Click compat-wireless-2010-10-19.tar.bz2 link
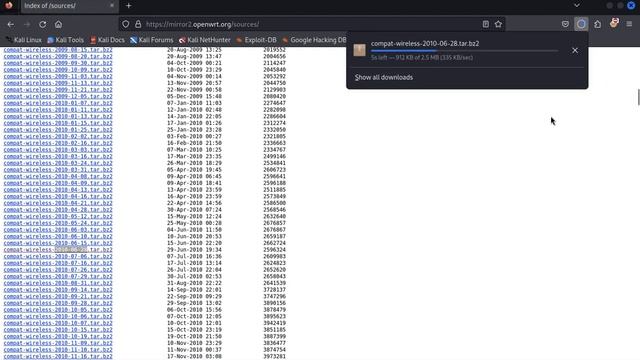The width and height of the screenshot is (640, 360). 58,336
